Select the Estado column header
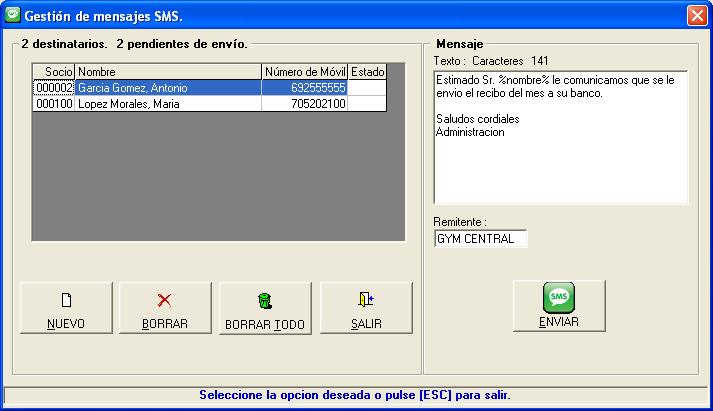The width and height of the screenshot is (713, 411). (367, 72)
